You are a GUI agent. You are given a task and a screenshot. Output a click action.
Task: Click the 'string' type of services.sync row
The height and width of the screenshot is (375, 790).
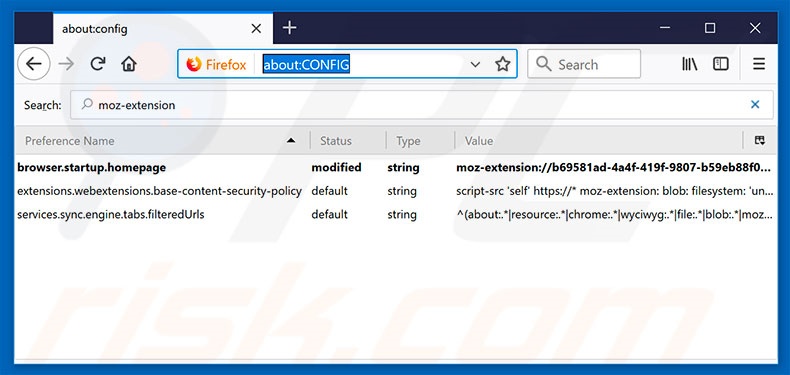pos(402,215)
